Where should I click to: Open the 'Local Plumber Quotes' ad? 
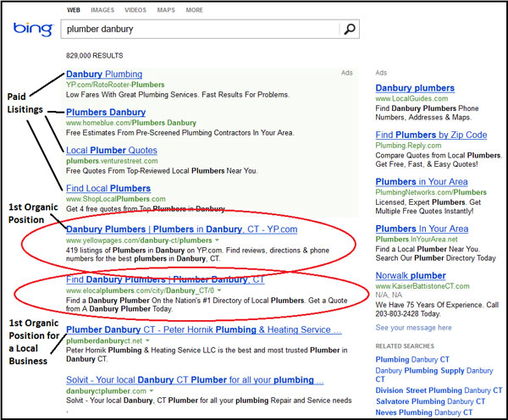tap(111, 151)
